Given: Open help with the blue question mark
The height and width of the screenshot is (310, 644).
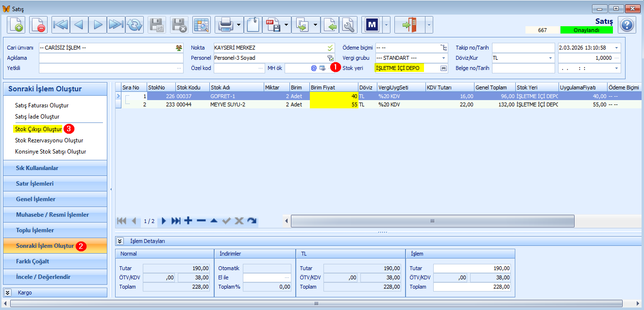Looking at the screenshot, I should click(627, 25).
